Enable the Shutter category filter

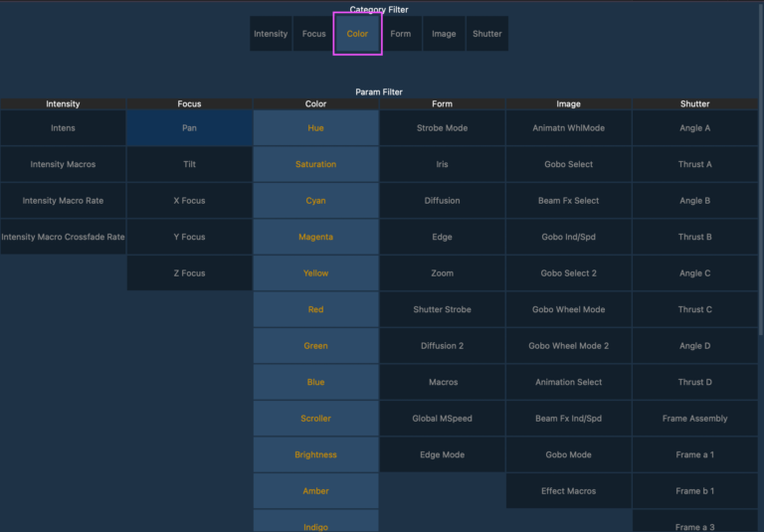pyautogui.click(x=487, y=34)
